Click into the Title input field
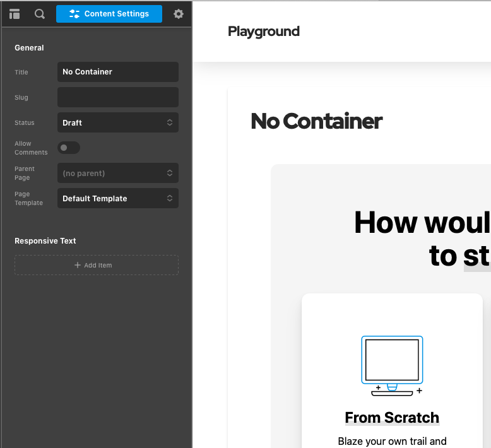This screenshot has width=491, height=448. pos(117,72)
